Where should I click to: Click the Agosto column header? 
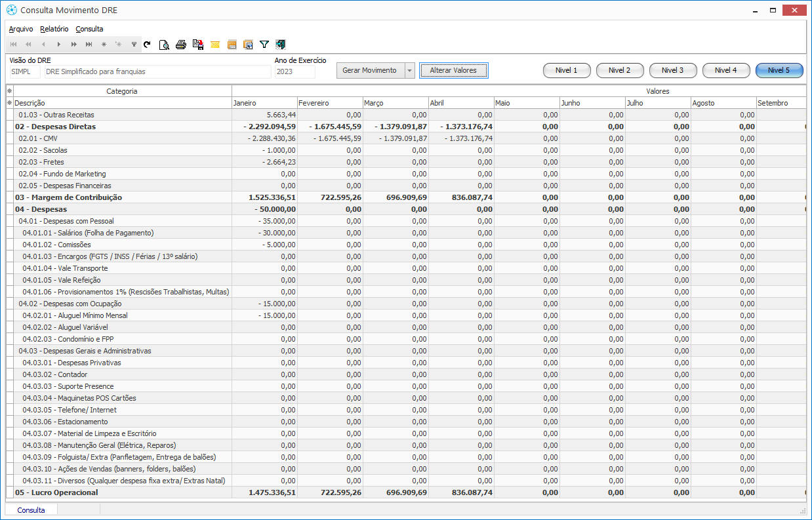tap(723, 103)
